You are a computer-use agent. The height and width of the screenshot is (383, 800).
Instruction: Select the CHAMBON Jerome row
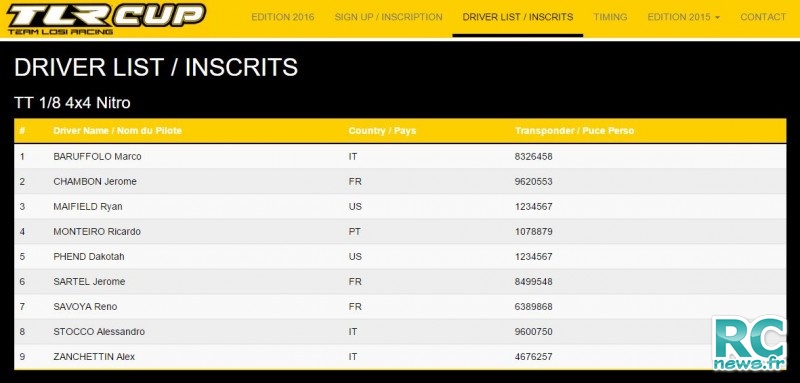pyautogui.click(x=400, y=182)
